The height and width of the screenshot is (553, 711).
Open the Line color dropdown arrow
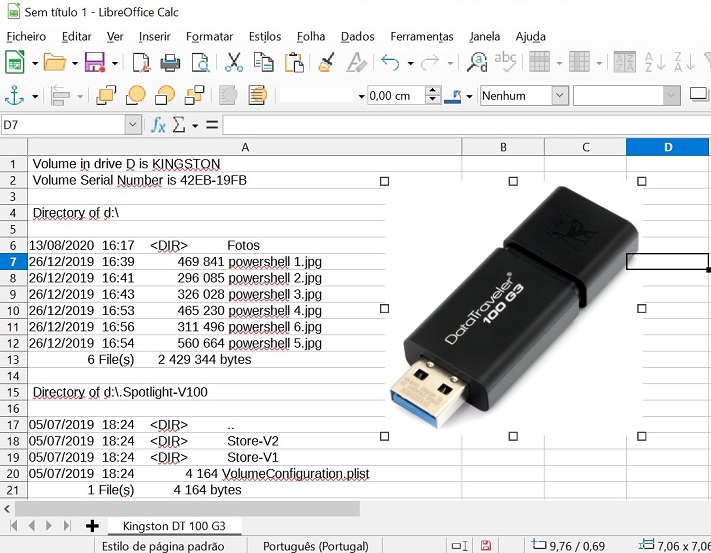point(469,97)
